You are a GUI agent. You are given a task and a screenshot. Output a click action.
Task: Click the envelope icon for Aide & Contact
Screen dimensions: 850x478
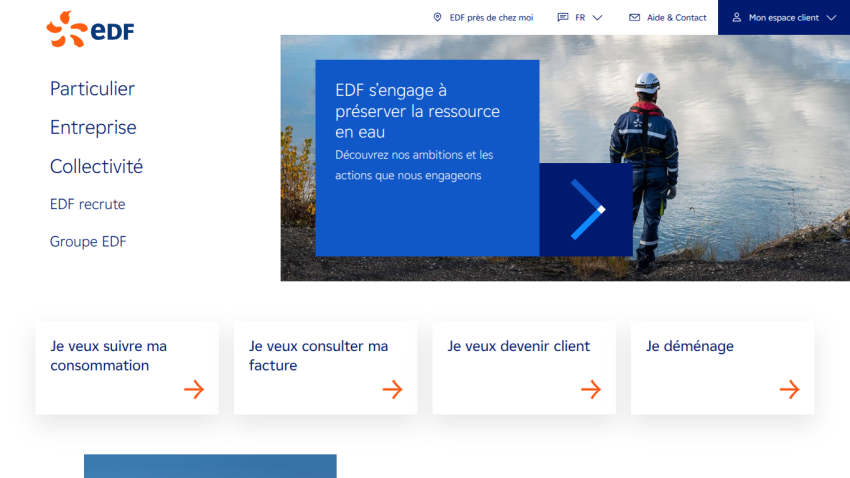pyautogui.click(x=634, y=17)
